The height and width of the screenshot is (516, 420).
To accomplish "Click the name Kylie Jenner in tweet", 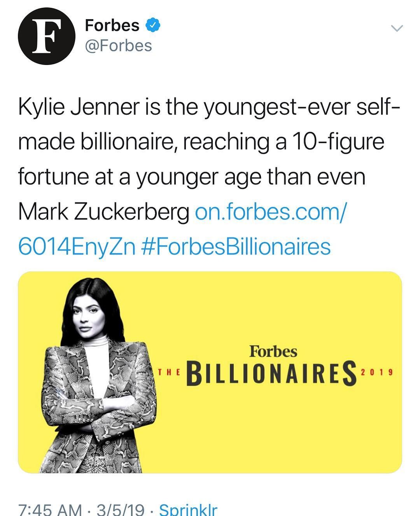I will 79,107.
